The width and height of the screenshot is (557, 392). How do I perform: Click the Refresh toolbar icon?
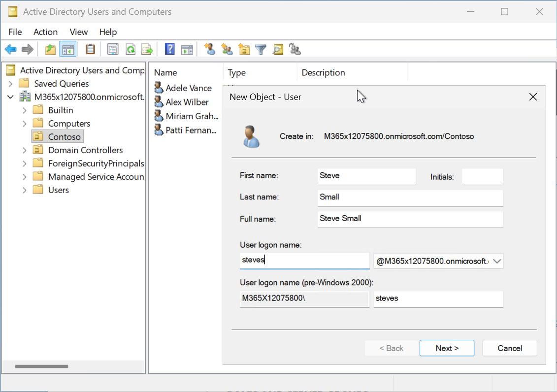coord(131,49)
